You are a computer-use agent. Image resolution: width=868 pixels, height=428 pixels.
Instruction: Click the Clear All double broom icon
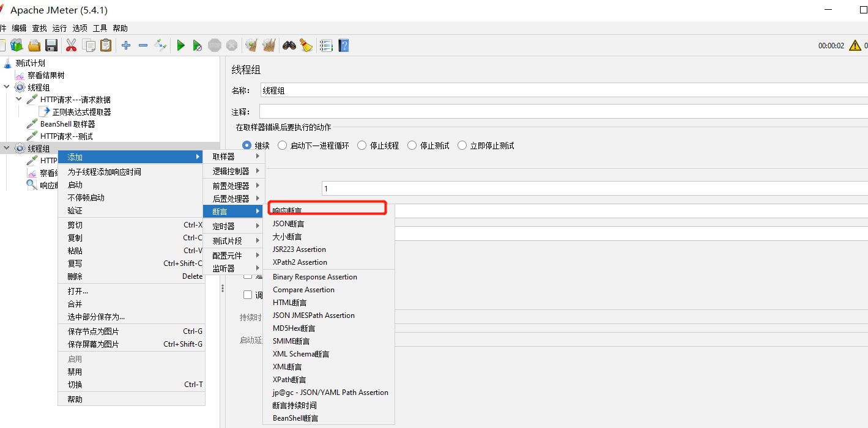click(269, 45)
